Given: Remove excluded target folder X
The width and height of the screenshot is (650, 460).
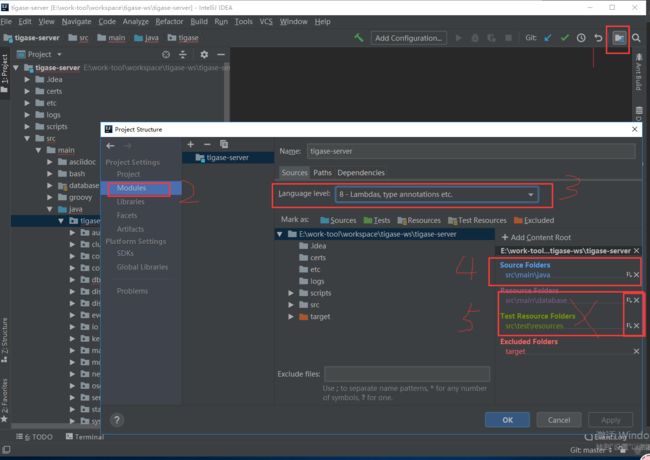Looking at the screenshot, I should tap(637, 351).
